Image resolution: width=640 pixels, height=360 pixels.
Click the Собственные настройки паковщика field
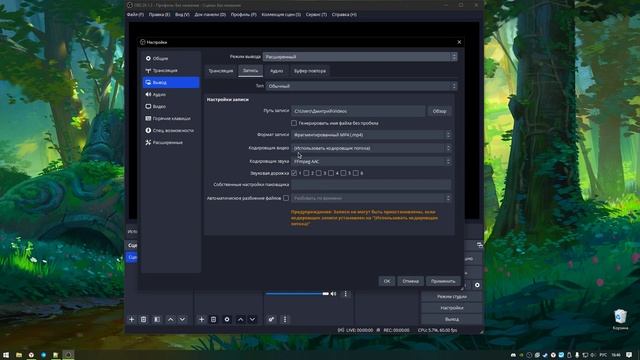pyautogui.click(x=371, y=184)
